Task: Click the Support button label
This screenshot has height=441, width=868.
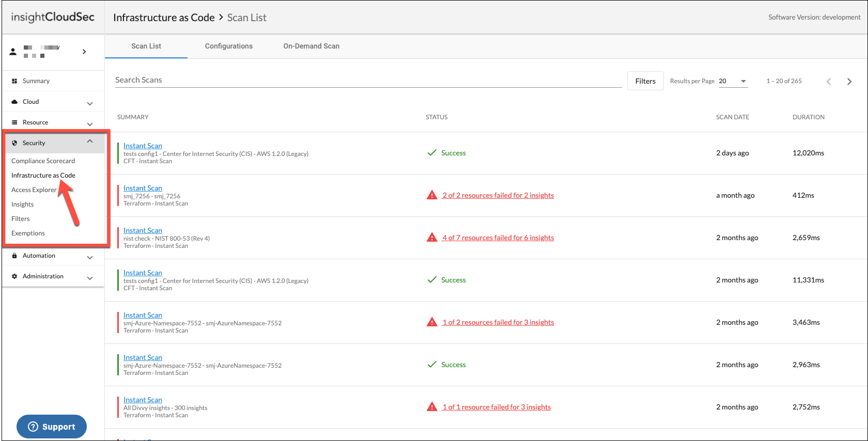Action: pyautogui.click(x=59, y=427)
